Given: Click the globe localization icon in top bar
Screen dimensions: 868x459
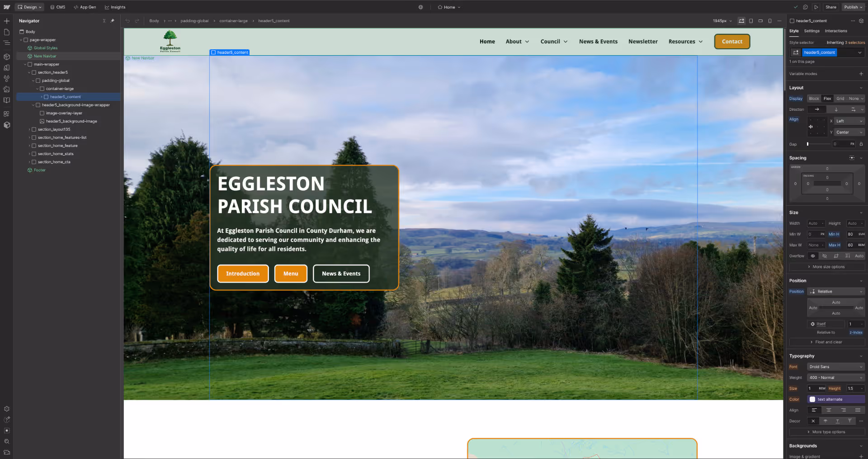Looking at the screenshot, I should [x=420, y=7].
